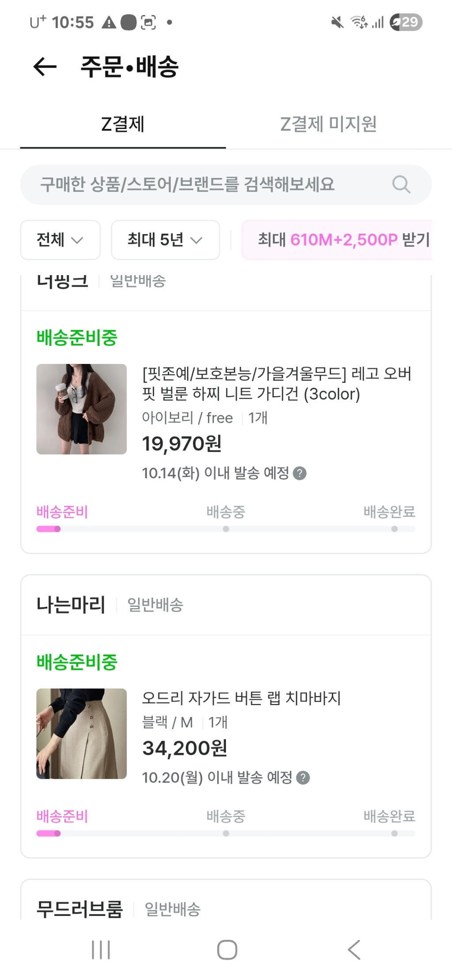Screen dimensions: 452x980
Task: Switch to the Z결제 tab
Action: click(x=123, y=124)
